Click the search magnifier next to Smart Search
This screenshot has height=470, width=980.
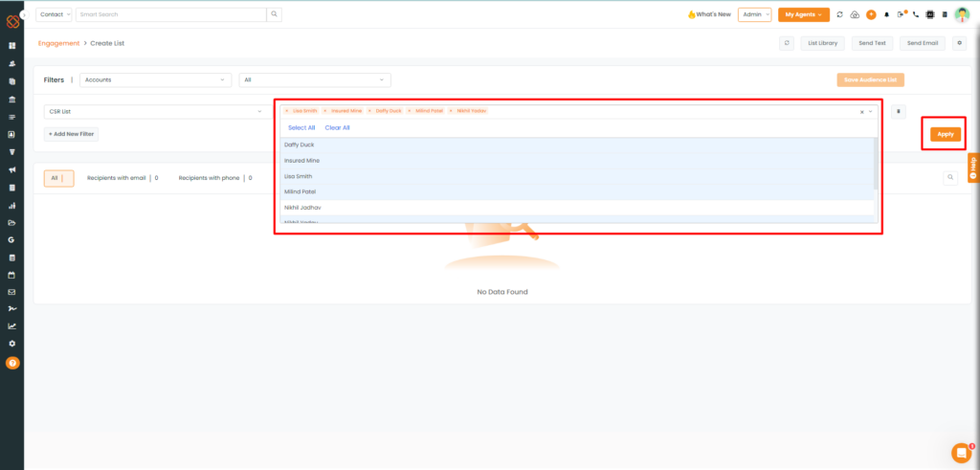[x=274, y=14]
